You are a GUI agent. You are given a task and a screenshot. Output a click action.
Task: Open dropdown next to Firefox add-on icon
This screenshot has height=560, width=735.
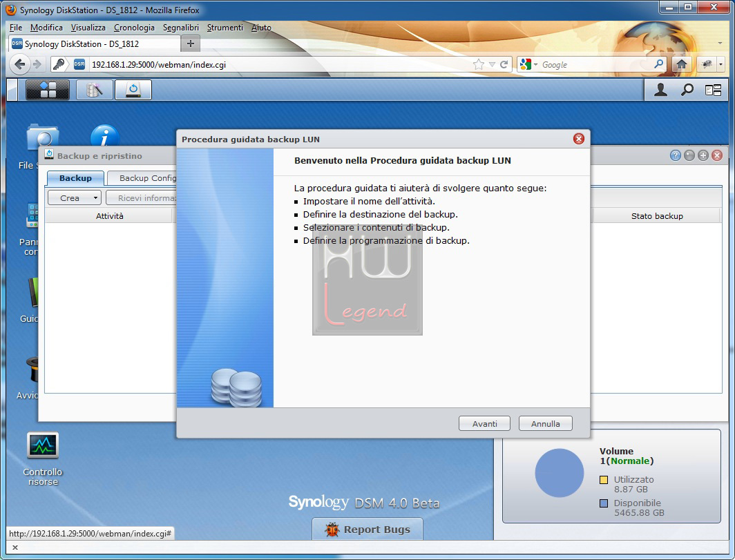point(720,65)
